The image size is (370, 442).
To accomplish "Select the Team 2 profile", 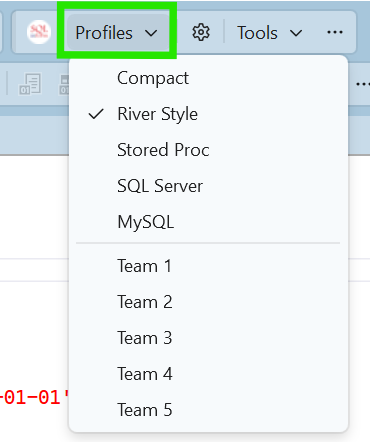I will click(208, 302).
